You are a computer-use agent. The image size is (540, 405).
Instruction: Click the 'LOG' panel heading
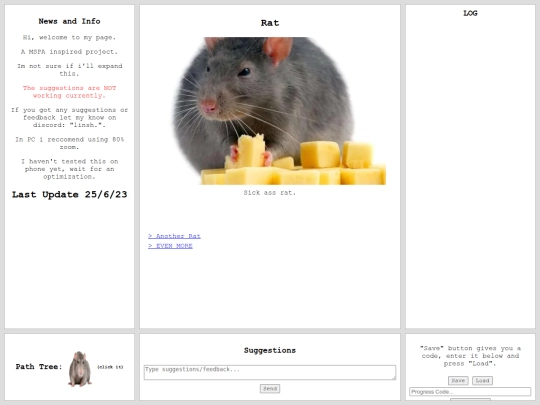click(x=470, y=13)
